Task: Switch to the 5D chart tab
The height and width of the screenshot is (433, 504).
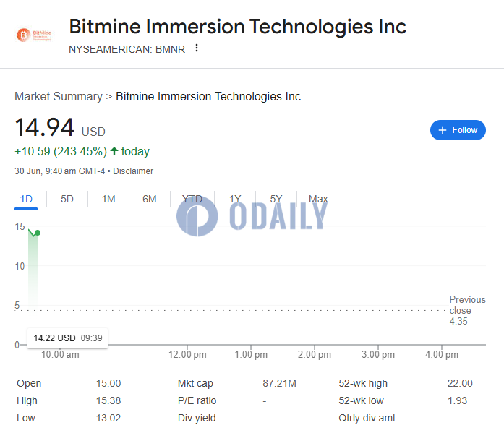Action: tap(67, 199)
